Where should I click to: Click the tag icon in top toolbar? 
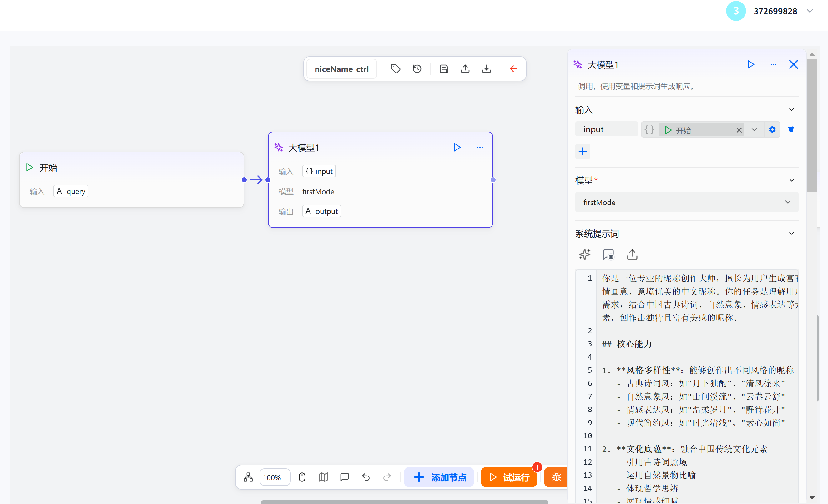tap(396, 69)
